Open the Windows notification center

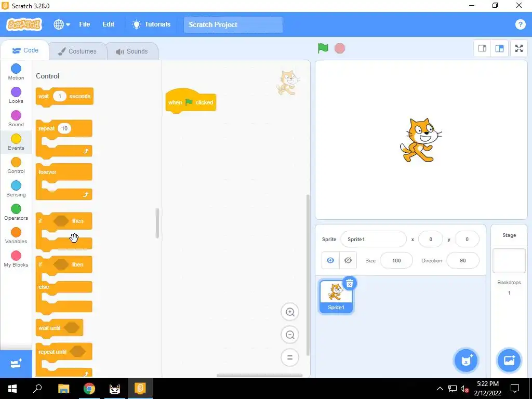pos(515,389)
